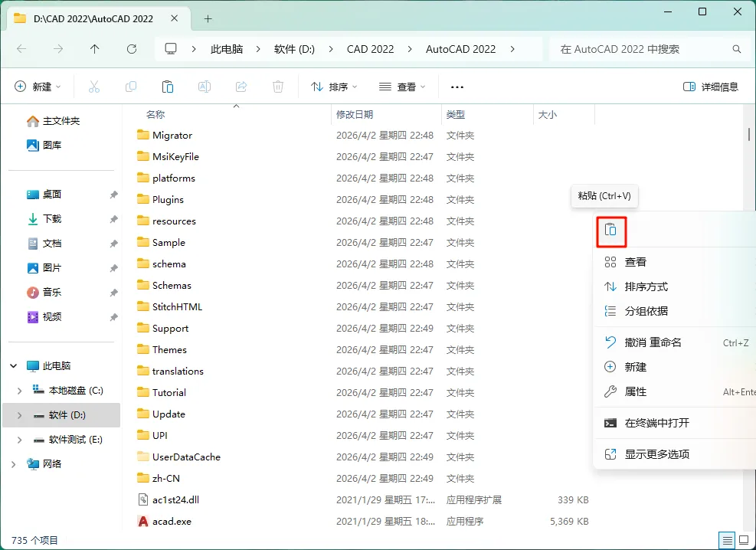Select 分组依据 in context menu
The image size is (756, 550).
click(x=675, y=311)
